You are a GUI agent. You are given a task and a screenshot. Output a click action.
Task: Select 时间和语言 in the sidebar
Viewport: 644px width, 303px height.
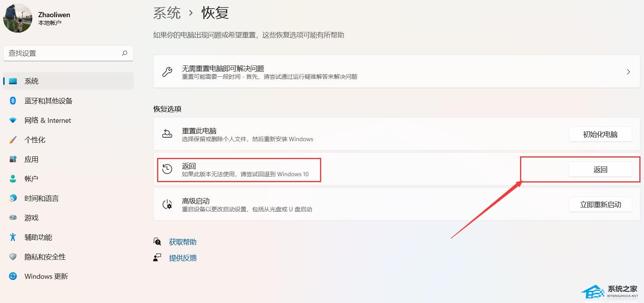(41, 198)
